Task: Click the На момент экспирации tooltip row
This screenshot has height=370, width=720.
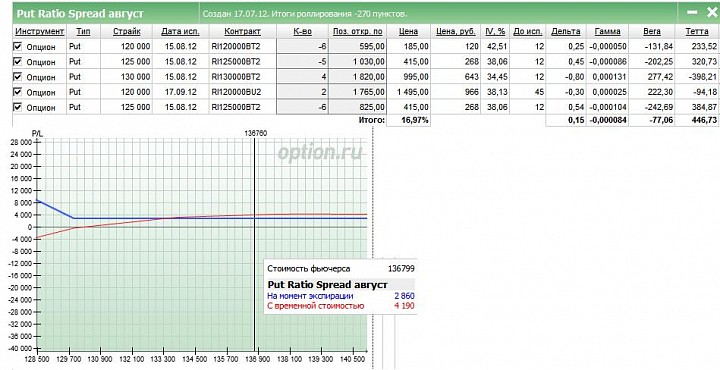Action: pyautogui.click(x=340, y=296)
